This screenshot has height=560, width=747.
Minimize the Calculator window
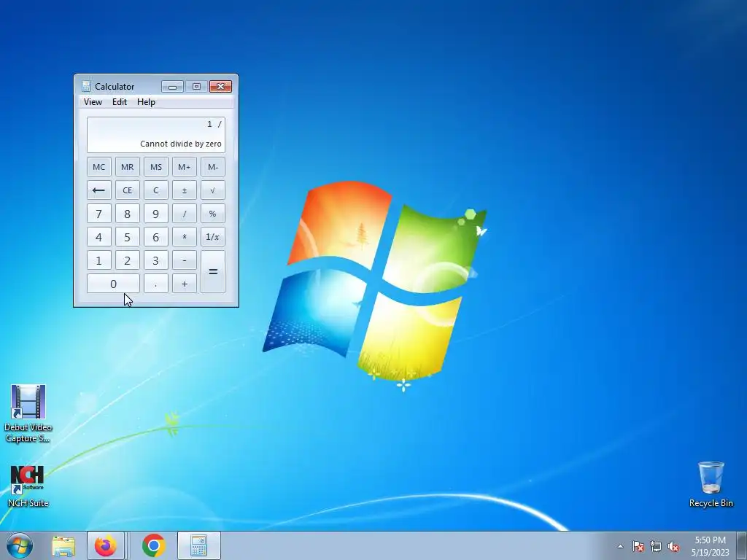point(172,86)
